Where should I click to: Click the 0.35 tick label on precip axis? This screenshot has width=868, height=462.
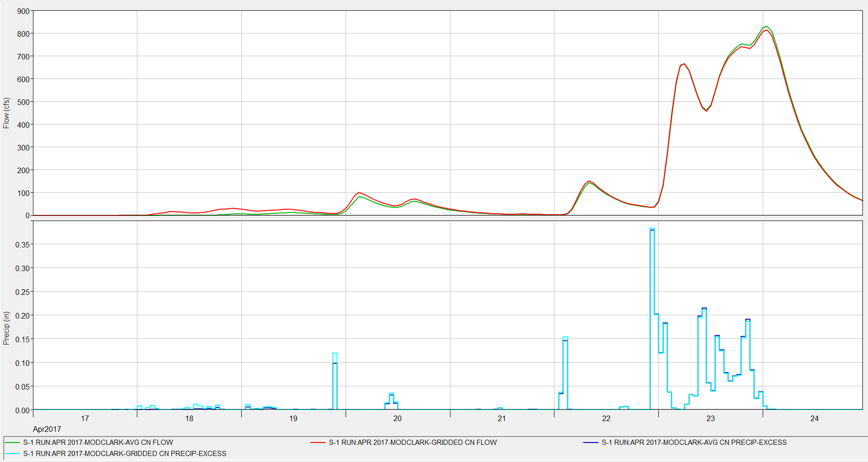click(x=22, y=245)
